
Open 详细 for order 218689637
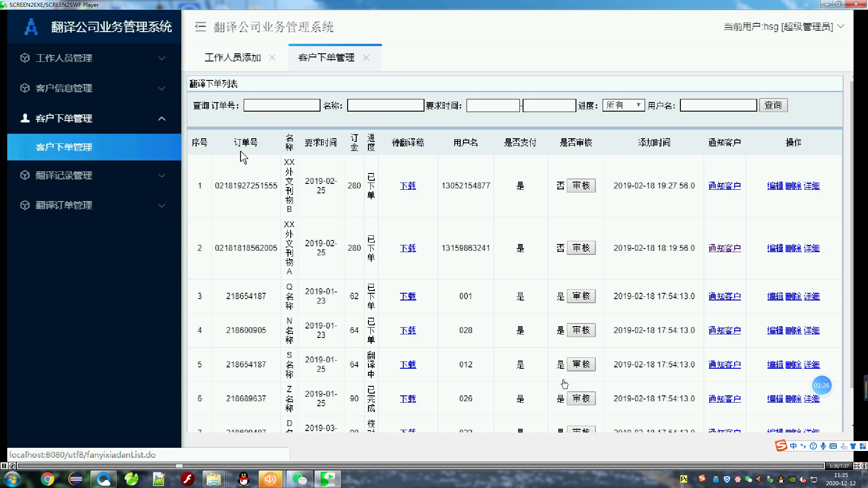coord(811,399)
